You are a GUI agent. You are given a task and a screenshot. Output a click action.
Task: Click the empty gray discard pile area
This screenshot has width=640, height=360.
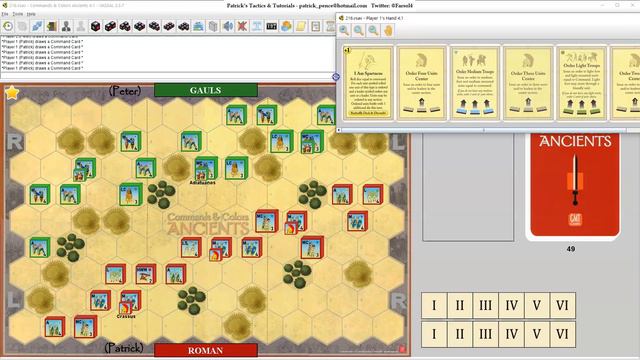click(x=468, y=187)
